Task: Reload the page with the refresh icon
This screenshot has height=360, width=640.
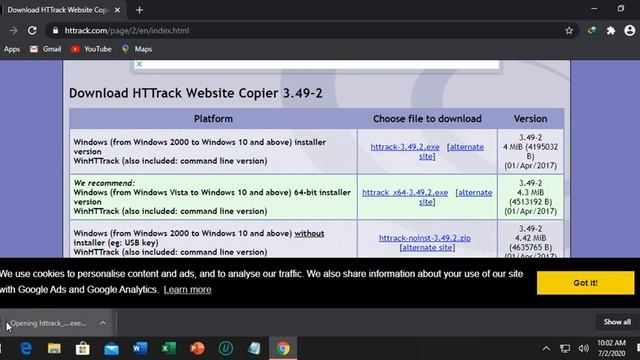Action: [32, 31]
